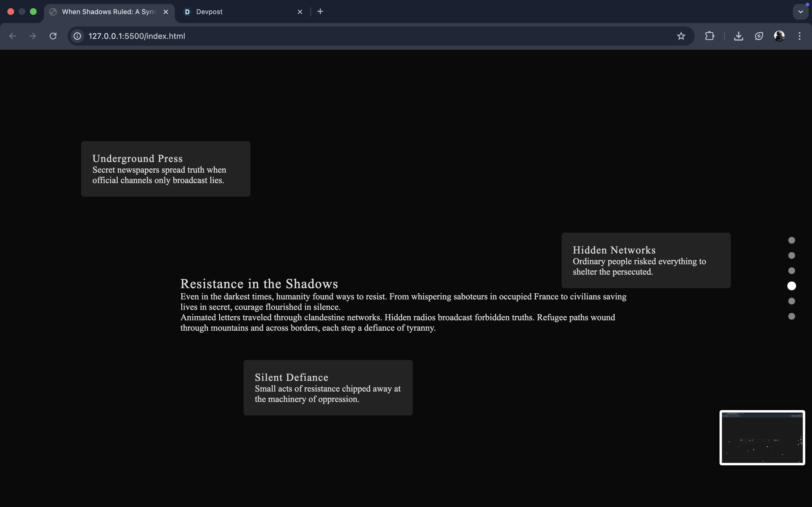Viewport: 812px width, 507px height.
Task: Select the second section navigation dot
Action: click(x=791, y=255)
